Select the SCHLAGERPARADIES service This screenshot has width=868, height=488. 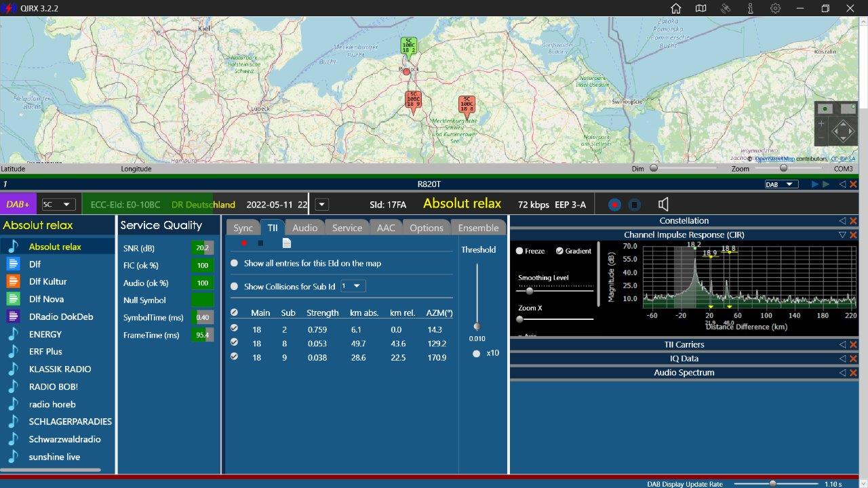click(x=70, y=422)
